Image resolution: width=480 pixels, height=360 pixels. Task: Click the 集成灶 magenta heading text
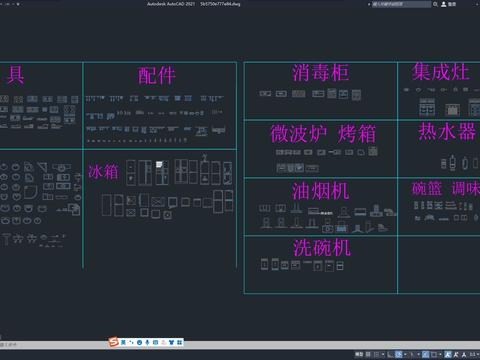point(441,72)
